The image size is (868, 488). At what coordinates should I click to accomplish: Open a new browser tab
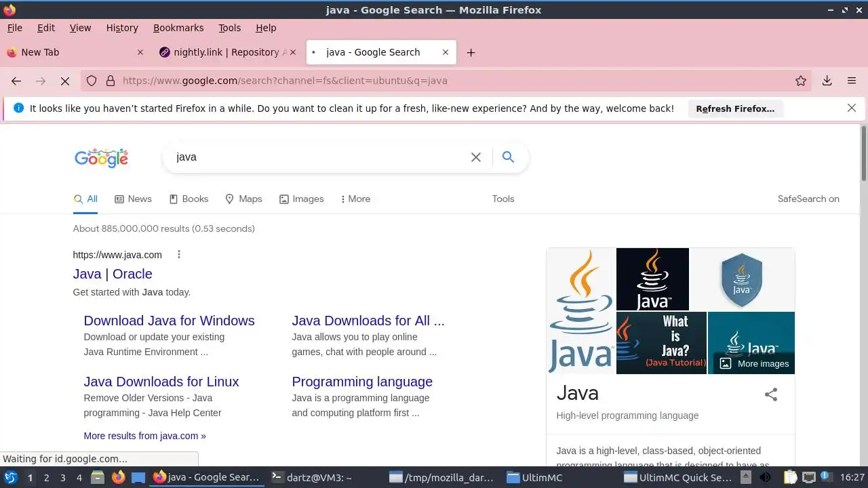click(x=471, y=52)
